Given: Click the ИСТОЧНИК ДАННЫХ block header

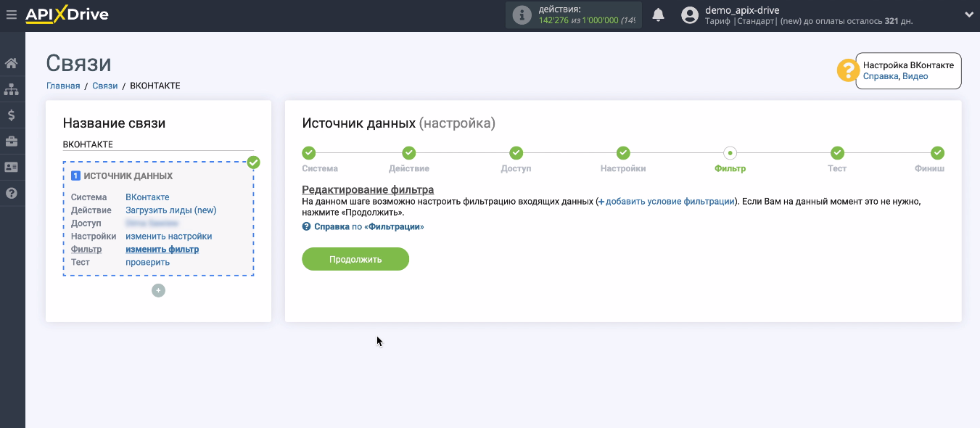Looking at the screenshot, I should coord(128,176).
